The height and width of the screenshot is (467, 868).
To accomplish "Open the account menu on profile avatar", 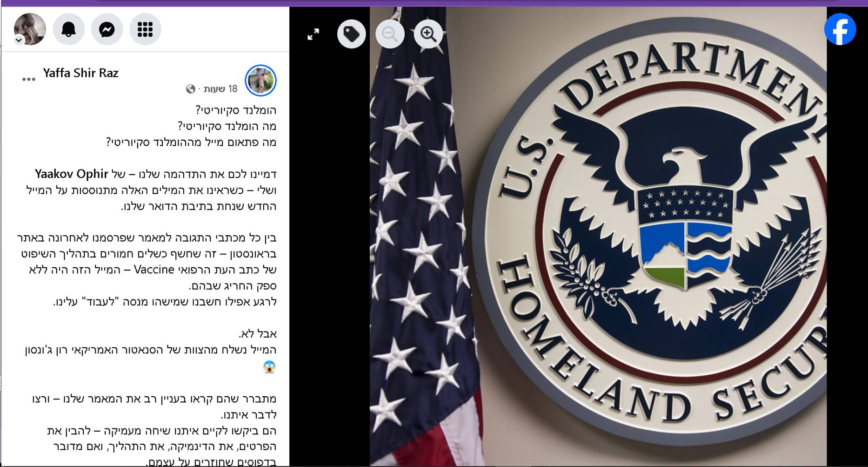I will click(x=30, y=29).
